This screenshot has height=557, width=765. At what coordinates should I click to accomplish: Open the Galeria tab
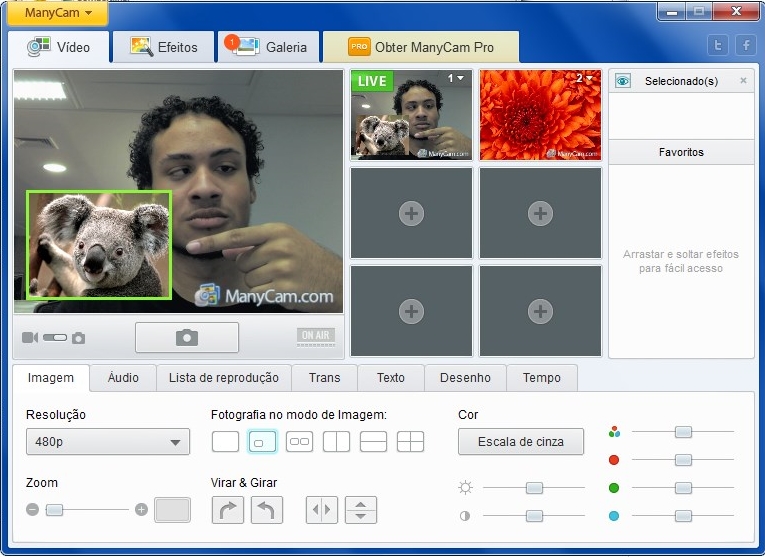(x=269, y=47)
